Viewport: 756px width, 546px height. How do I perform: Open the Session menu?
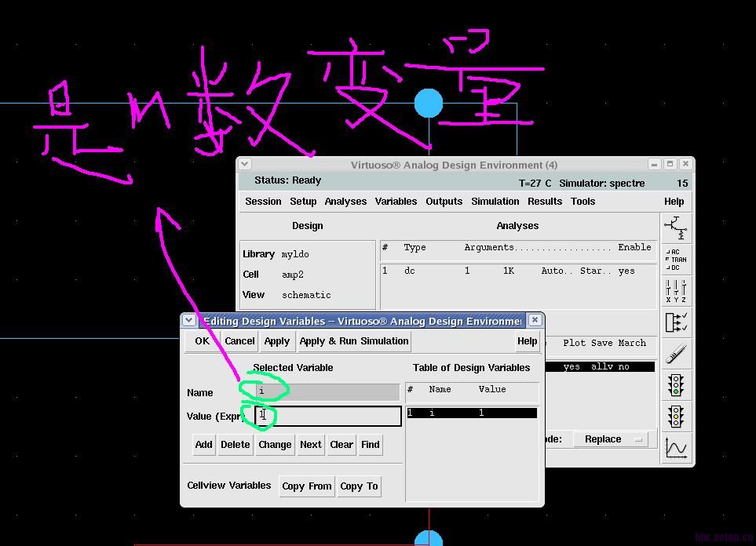click(263, 202)
